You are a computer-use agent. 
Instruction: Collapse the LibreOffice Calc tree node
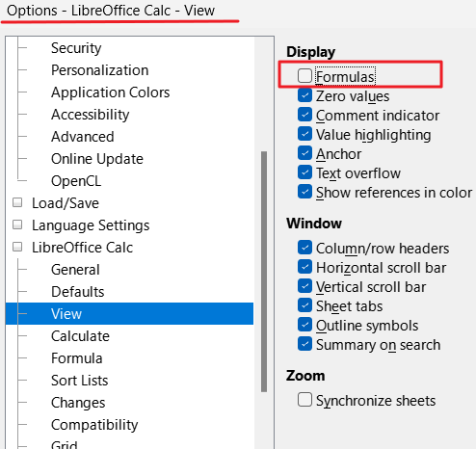17,247
